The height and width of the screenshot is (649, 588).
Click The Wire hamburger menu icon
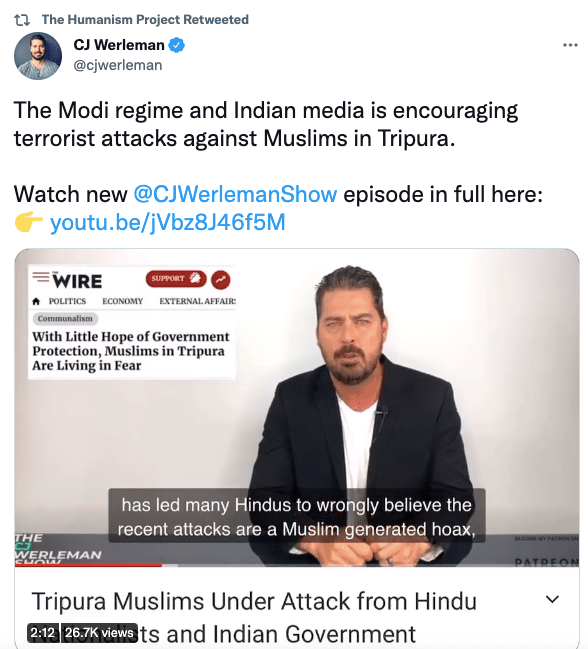pos(41,276)
